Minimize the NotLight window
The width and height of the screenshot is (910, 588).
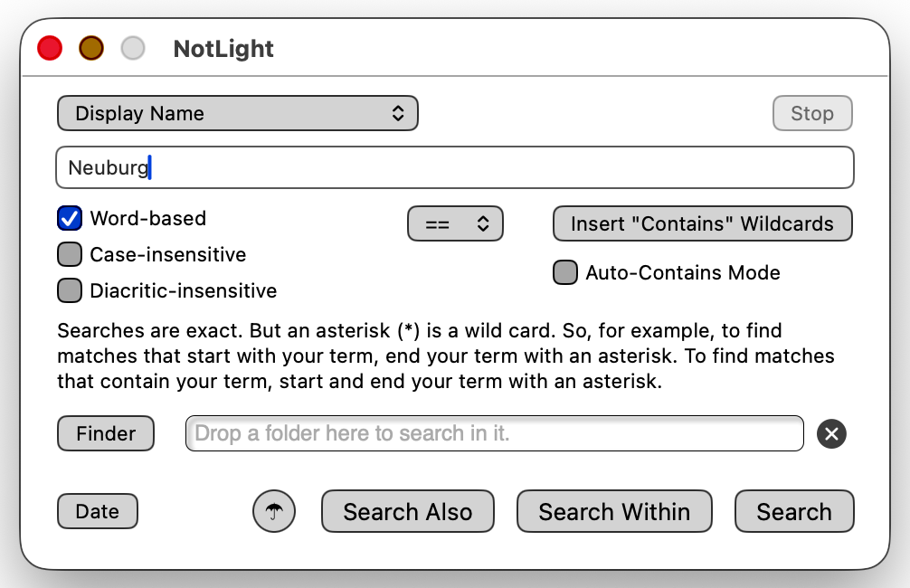[91, 48]
